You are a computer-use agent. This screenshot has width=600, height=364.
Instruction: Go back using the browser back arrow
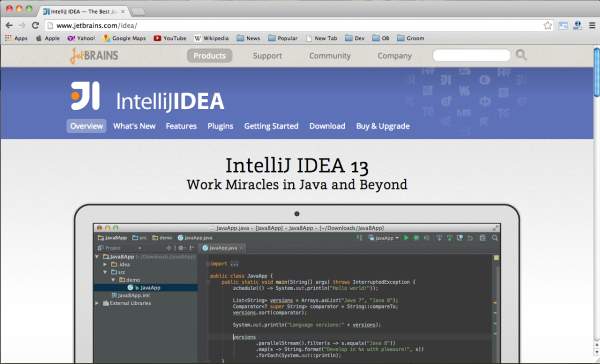(9, 25)
